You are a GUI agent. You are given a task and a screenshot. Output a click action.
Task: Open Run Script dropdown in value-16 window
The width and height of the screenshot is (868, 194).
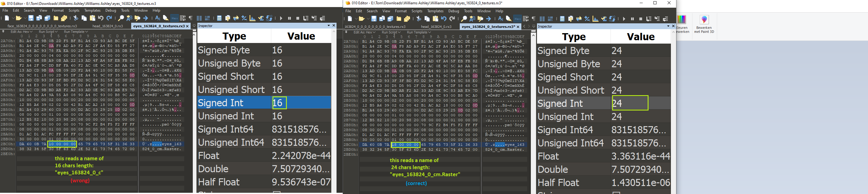pos(48,32)
